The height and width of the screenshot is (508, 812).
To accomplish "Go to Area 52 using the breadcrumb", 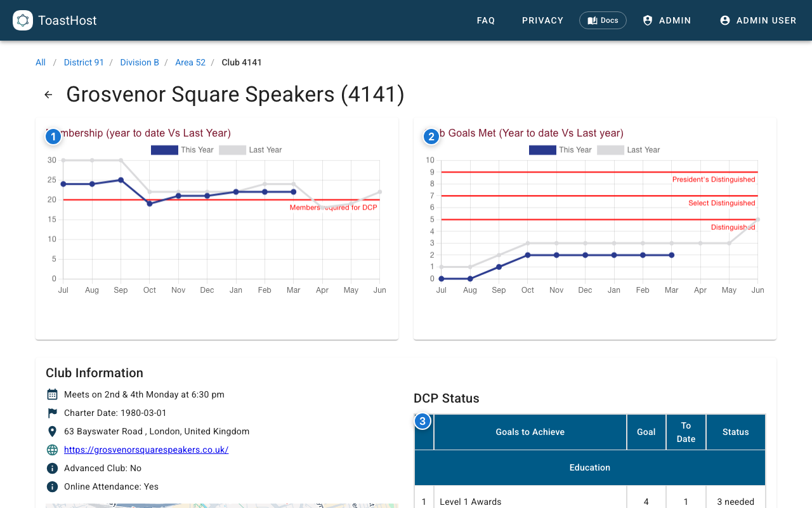I will (x=190, y=62).
